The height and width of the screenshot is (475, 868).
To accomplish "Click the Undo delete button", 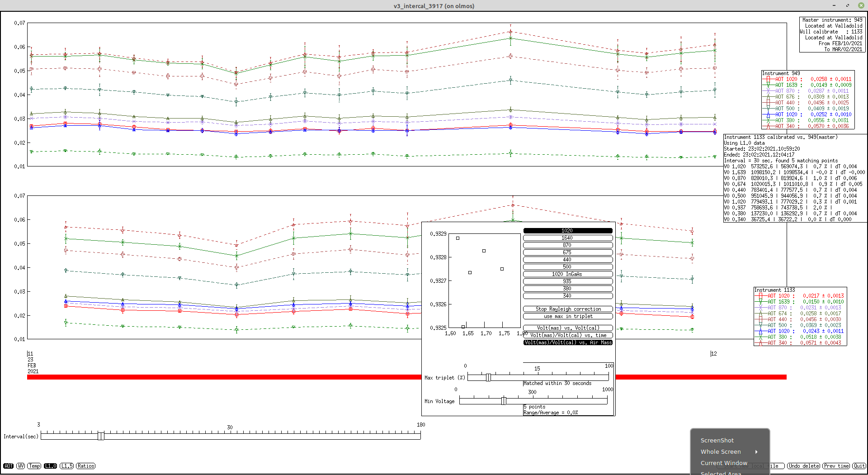I will point(803,466).
